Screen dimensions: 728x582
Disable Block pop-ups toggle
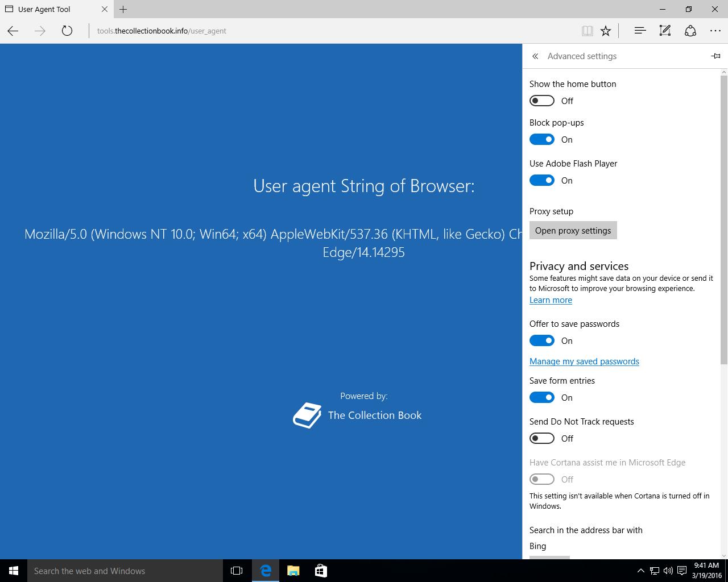541,139
